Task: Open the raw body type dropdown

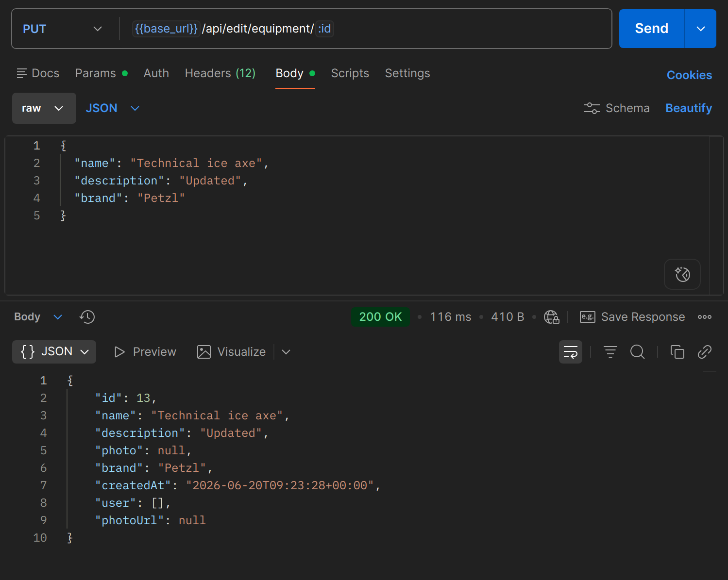Action: tap(44, 108)
